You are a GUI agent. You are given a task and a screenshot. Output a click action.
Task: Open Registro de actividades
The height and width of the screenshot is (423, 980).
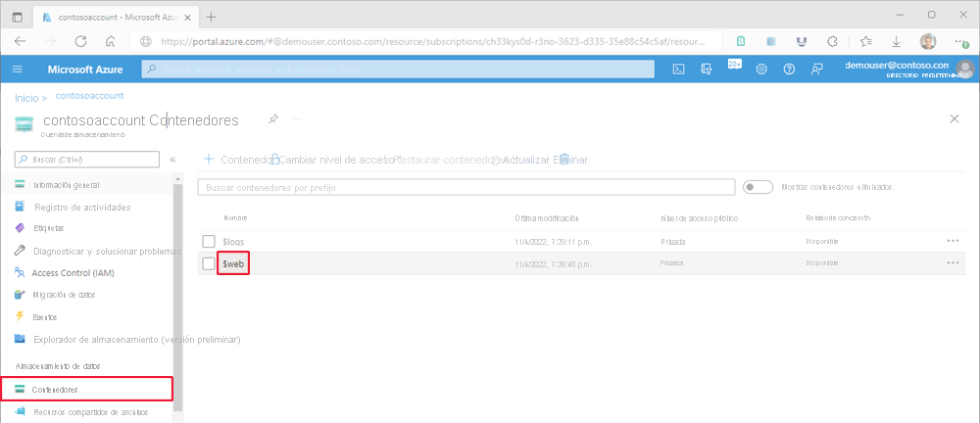click(73, 207)
